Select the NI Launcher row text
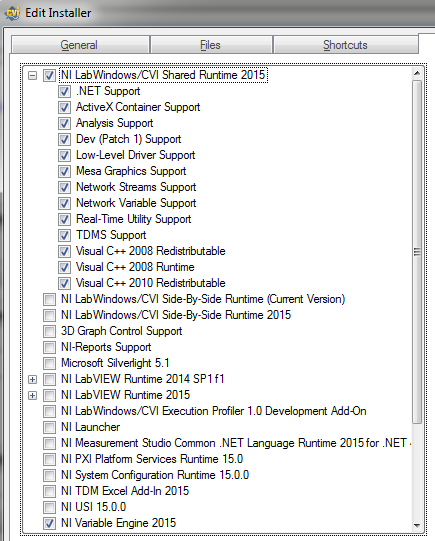Image resolution: width=435 pixels, height=541 pixels. pos(91,427)
